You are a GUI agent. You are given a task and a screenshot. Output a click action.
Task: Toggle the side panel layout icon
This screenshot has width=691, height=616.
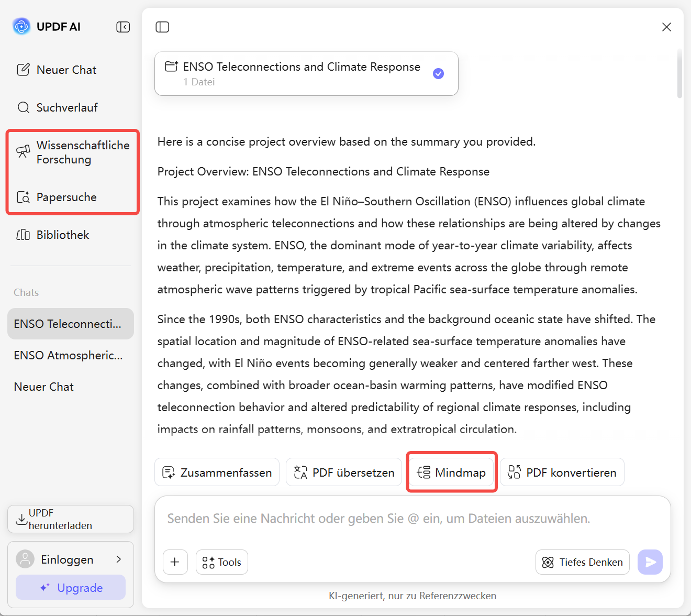tap(162, 27)
